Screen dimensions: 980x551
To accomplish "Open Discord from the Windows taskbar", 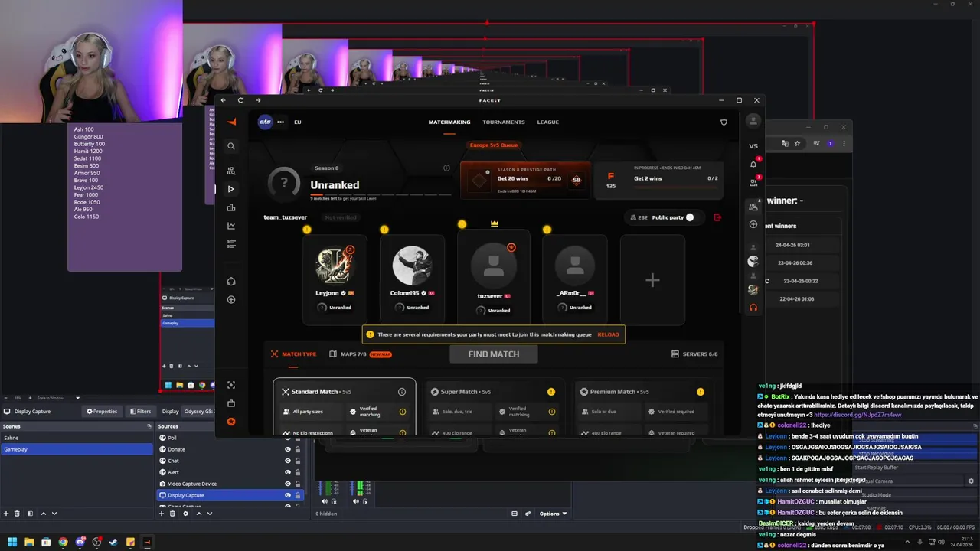I will [80, 542].
